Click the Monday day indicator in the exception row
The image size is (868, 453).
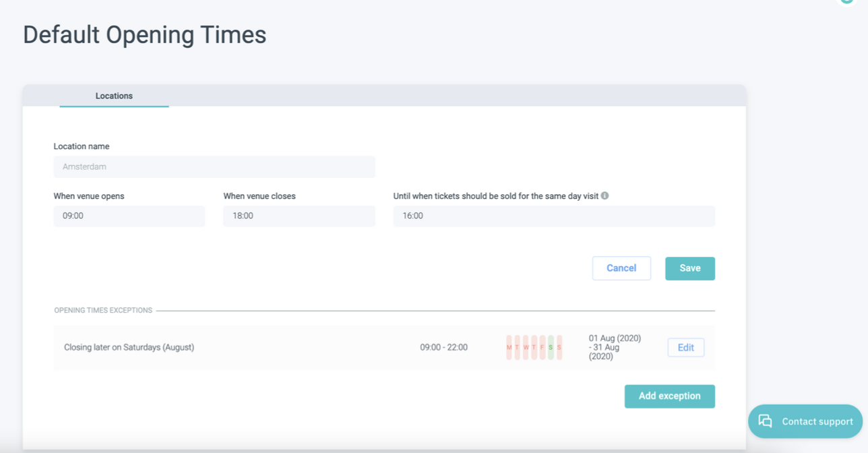pyautogui.click(x=509, y=348)
